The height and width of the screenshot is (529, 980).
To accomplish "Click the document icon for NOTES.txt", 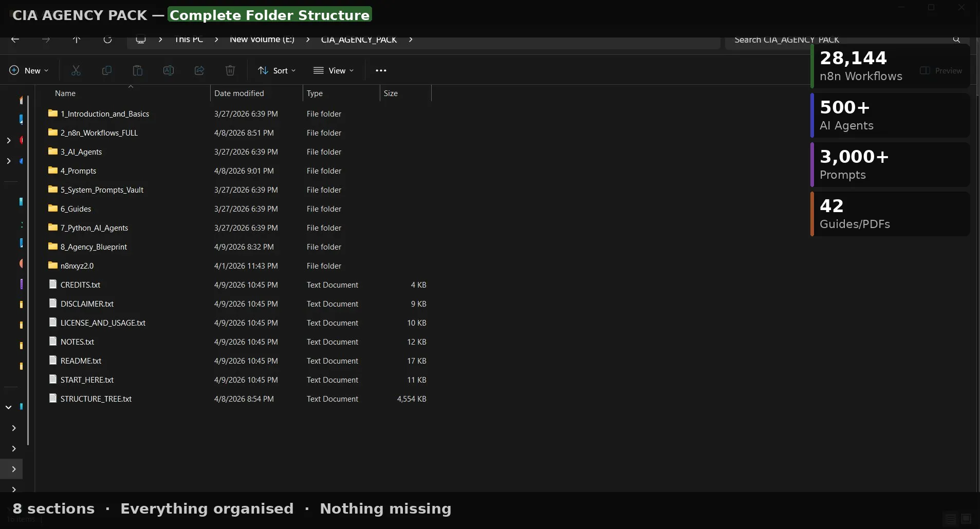I will (52, 341).
